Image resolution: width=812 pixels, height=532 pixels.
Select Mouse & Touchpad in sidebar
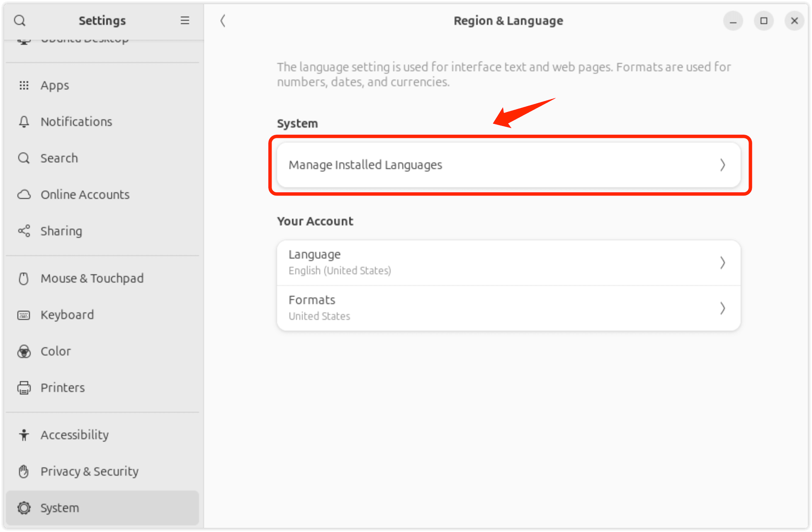click(92, 278)
